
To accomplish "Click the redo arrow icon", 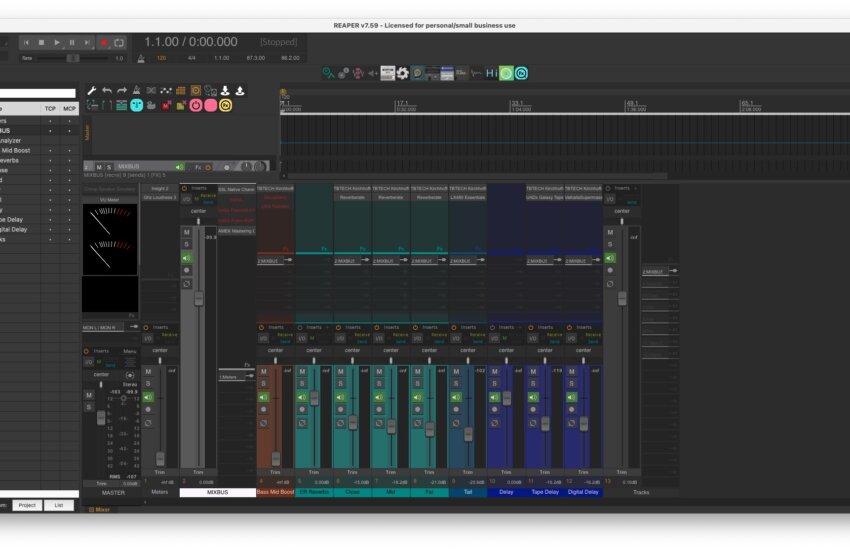I will click(122, 91).
